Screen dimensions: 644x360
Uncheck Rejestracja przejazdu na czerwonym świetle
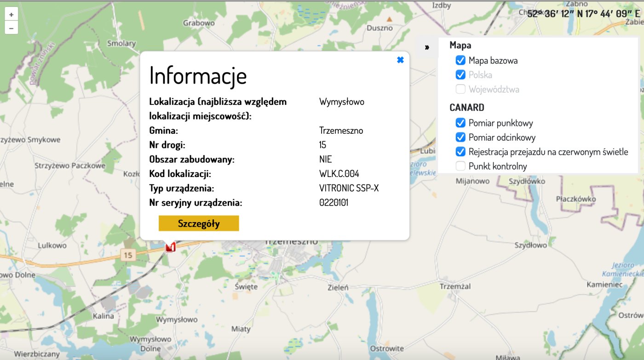[460, 152]
